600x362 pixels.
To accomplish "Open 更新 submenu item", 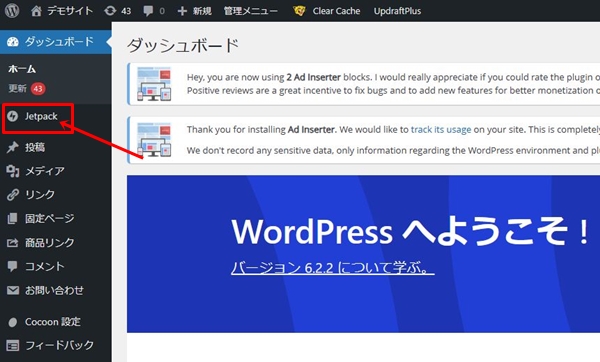I will [x=18, y=88].
